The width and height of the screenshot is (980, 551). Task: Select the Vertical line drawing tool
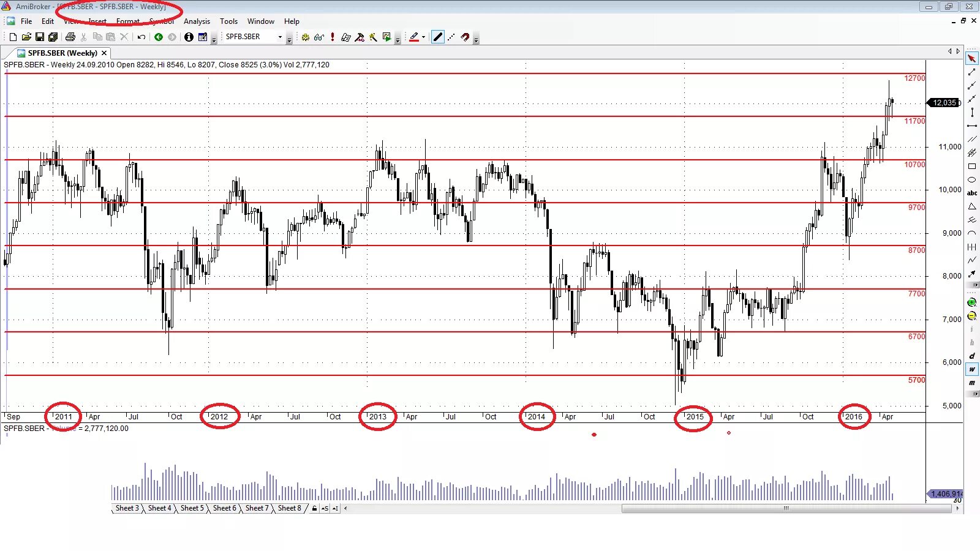point(972,113)
